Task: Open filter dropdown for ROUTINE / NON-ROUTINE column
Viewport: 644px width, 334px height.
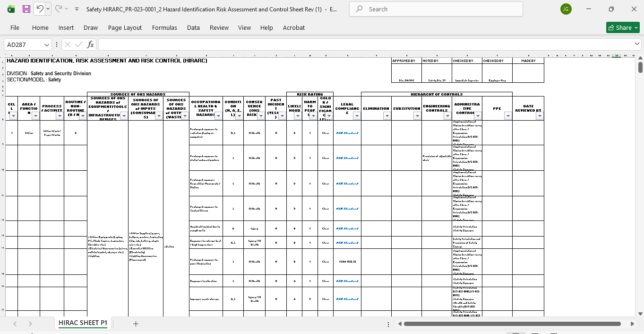Action: [x=83, y=116]
